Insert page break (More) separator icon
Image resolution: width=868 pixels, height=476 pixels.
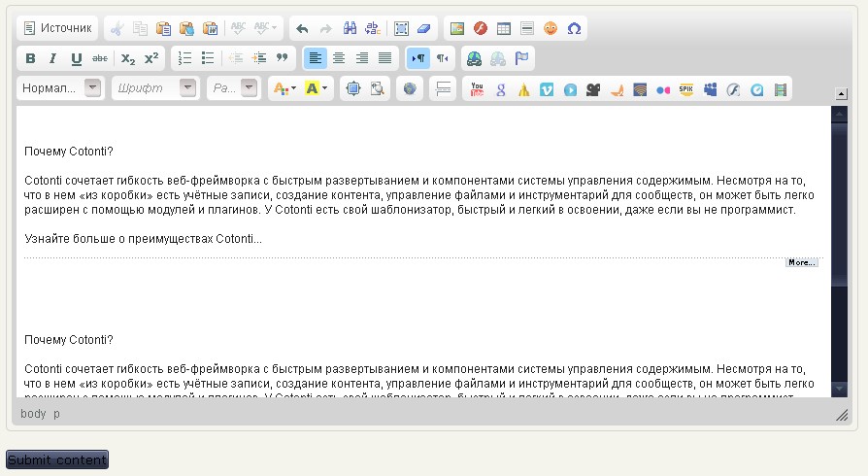(x=443, y=88)
